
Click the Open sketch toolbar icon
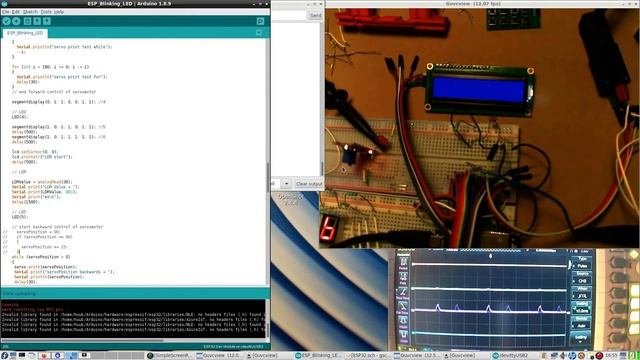[37, 21]
